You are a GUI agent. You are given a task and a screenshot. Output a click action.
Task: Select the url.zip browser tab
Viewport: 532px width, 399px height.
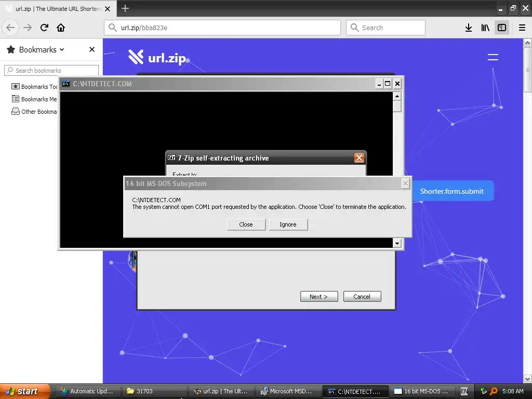(x=58, y=9)
